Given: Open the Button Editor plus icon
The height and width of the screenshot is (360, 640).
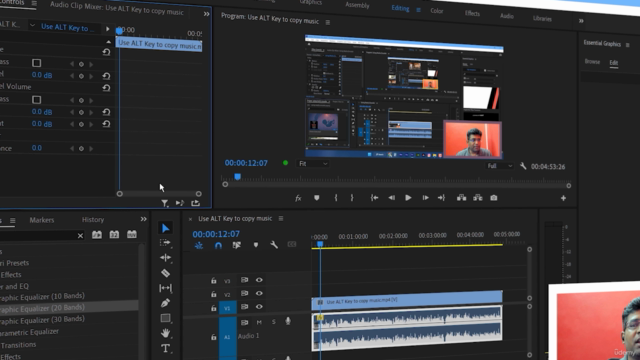Looking at the screenshot, I should point(563,198).
